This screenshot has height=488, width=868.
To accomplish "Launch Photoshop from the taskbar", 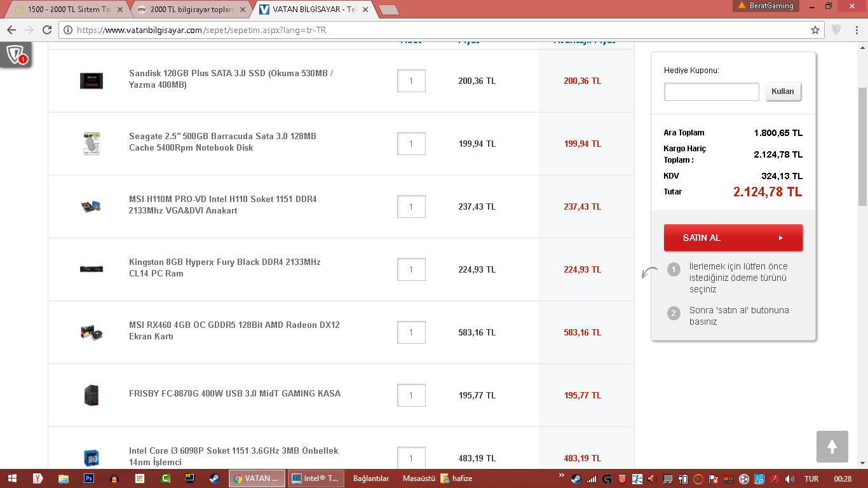I will click(89, 478).
